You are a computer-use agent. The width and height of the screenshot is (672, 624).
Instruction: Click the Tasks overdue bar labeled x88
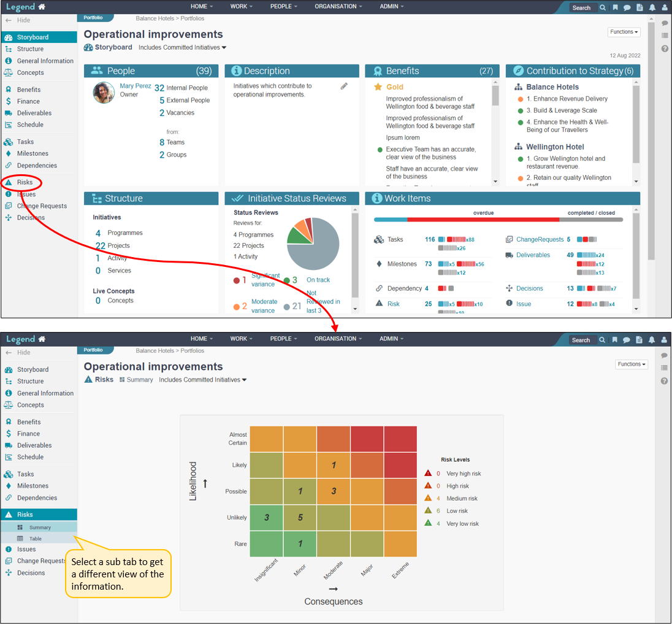pos(460,240)
